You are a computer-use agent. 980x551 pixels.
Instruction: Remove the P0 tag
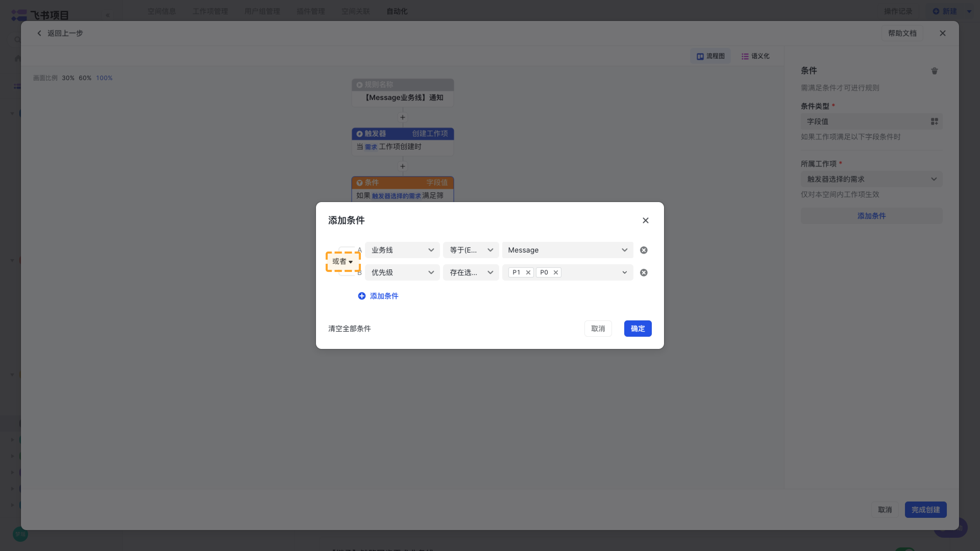pos(555,272)
